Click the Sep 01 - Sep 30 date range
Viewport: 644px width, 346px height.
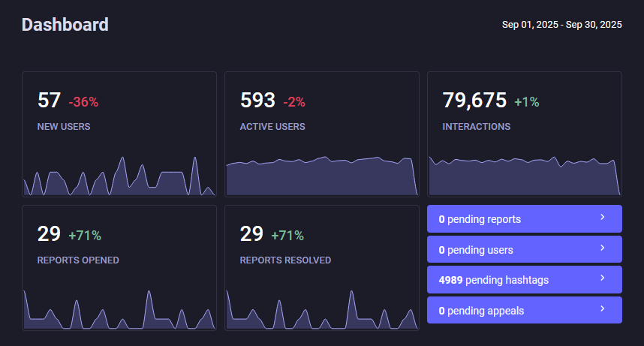(x=561, y=25)
